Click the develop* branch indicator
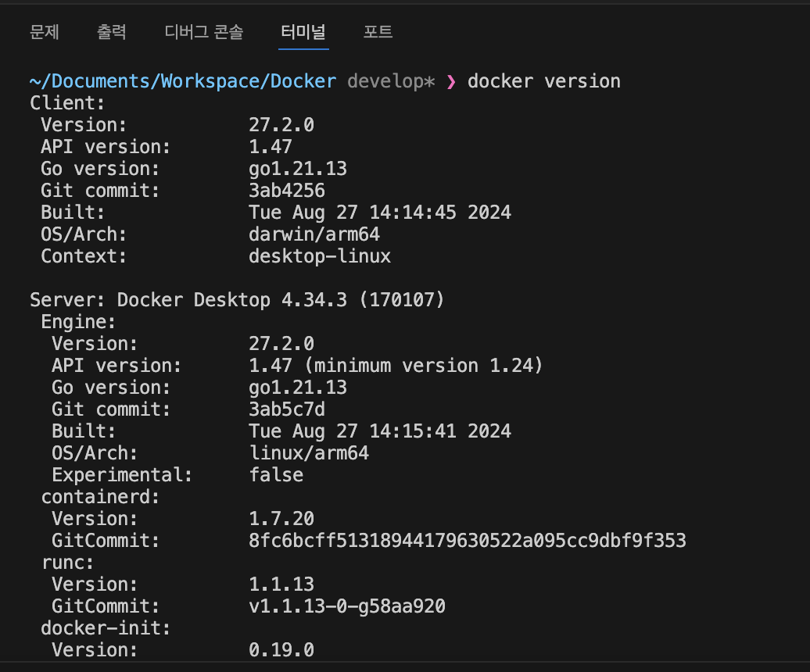This screenshot has width=810, height=672. coord(391,81)
